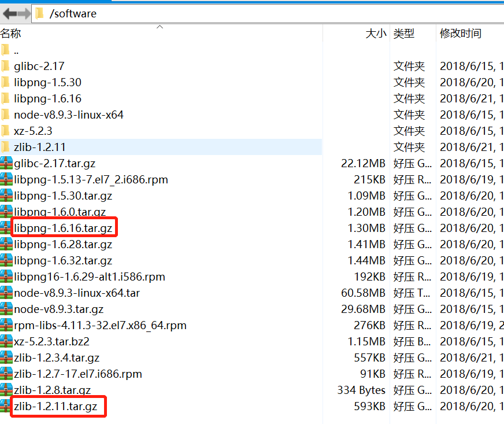The image size is (504, 424).
Task: Click the 文件夹 type of xz-5.2.3
Action: tap(409, 131)
